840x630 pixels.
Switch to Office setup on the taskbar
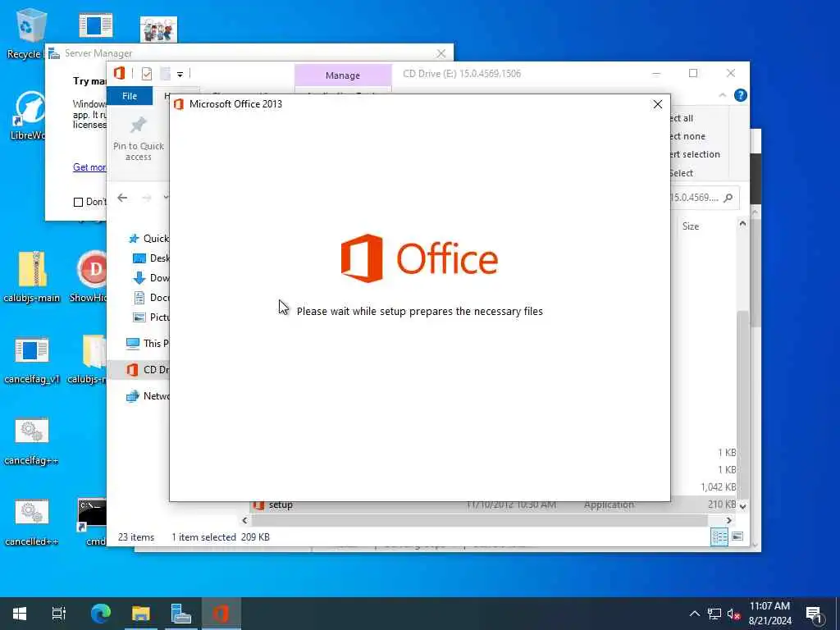point(221,614)
